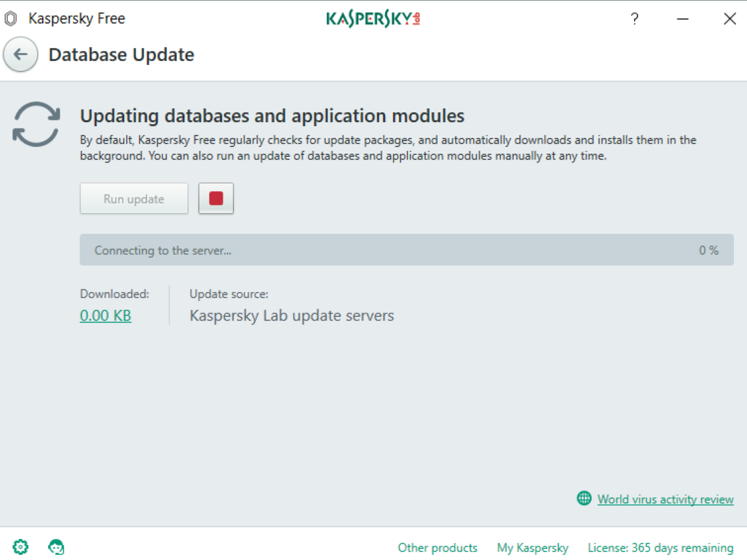Stop the update with the red square button
747x560 pixels.
pos(215,198)
